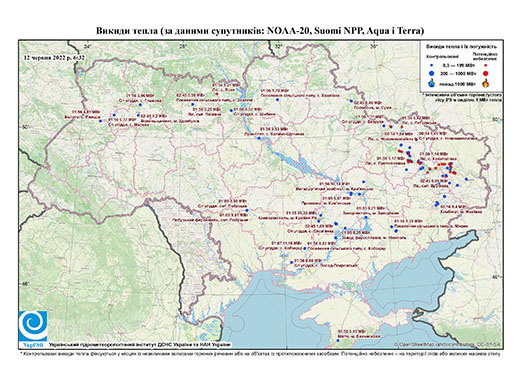Click blue marker near Pobuzke label
This screenshot has height=368, width=520.
[x=247, y=210]
